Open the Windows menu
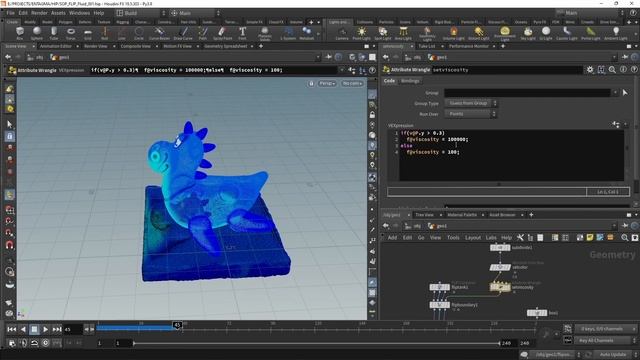Viewport: 640px width, 360px height. [x=79, y=13]
